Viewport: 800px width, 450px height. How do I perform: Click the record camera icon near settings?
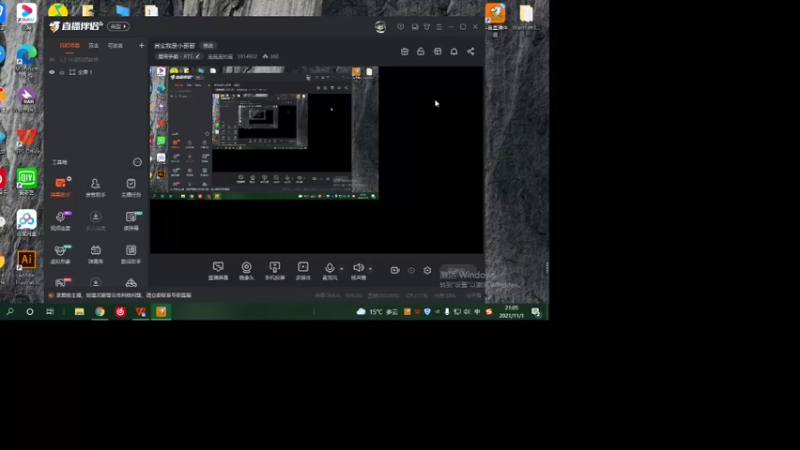click(395, 270)
